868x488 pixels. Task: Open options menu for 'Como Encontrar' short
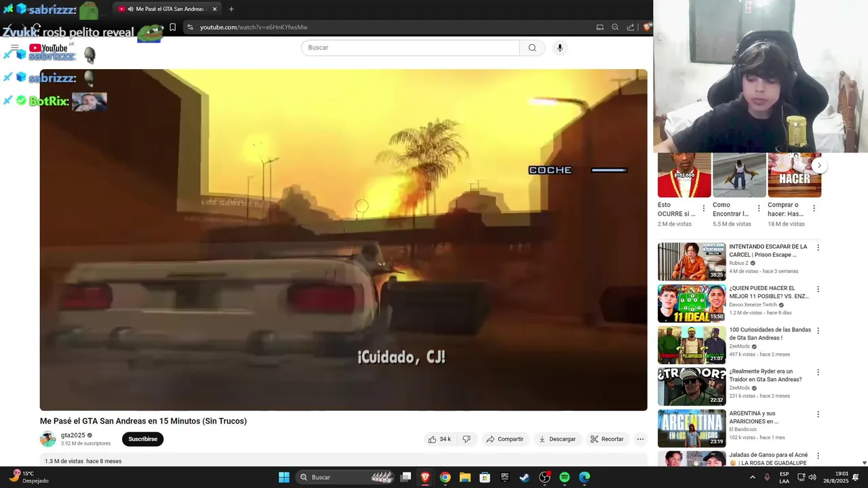[x=759, y=208]
